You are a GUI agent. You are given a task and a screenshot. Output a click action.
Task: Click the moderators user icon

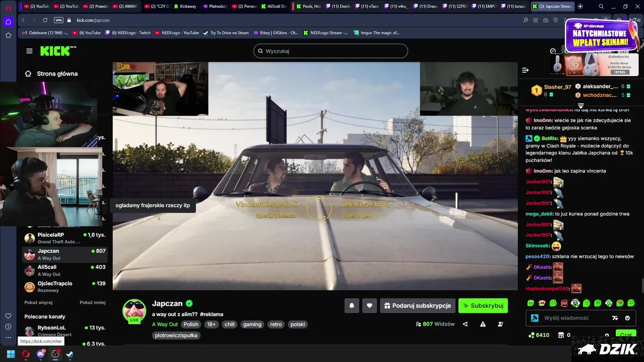pyautogui.click(x=500, y=324)
